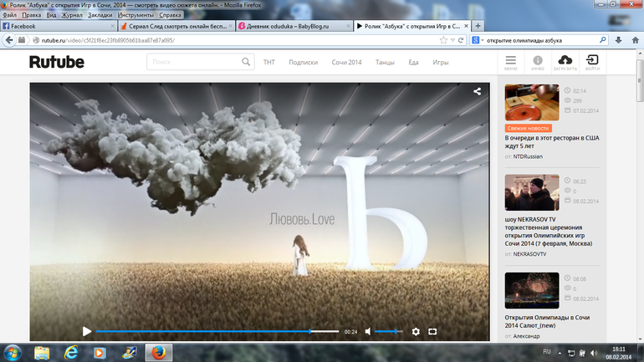Switch to the Facebook tab
The image size is (644, 362).
[x=59, y=26]
